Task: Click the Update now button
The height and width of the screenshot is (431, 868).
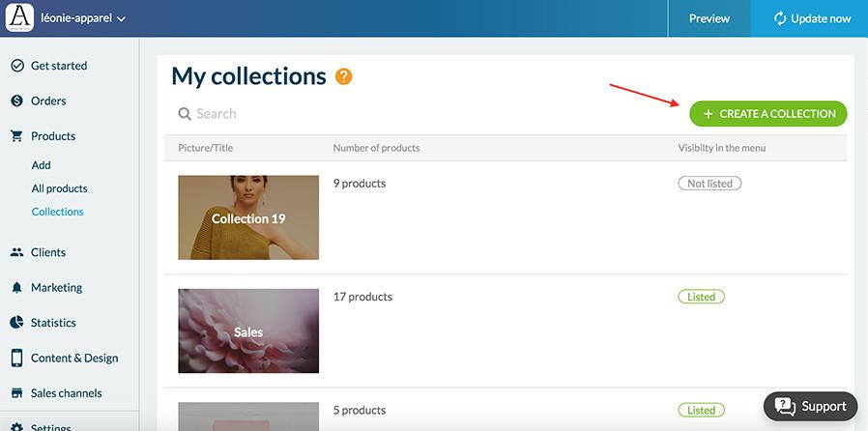Action: [x=810, y=18]
